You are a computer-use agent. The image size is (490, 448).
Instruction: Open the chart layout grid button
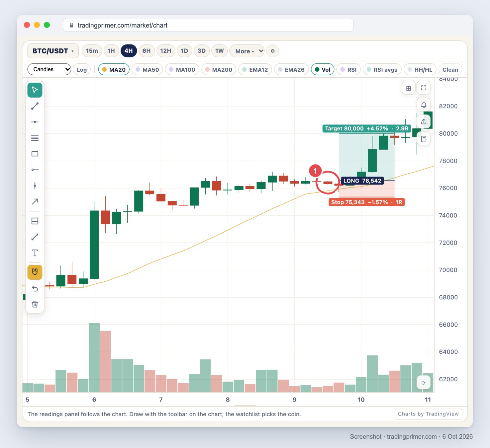pos(409,88)
